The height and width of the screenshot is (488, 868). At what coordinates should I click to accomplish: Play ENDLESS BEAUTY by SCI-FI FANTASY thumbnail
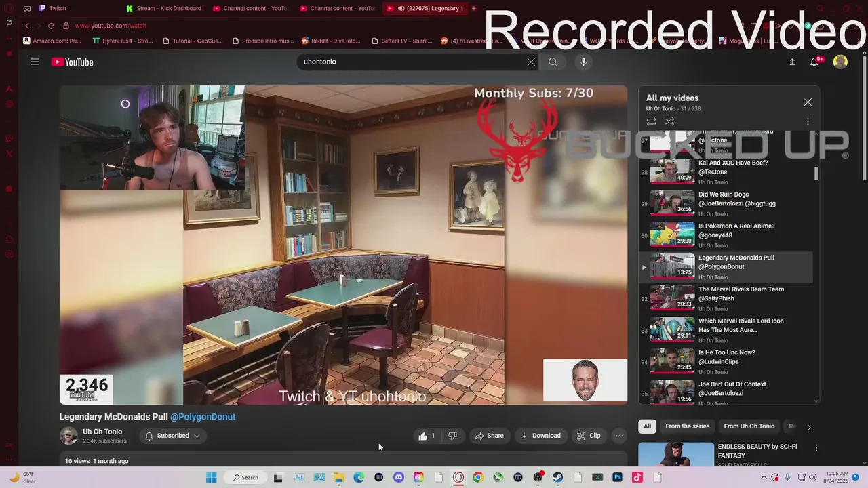click(x=676, y=454)
